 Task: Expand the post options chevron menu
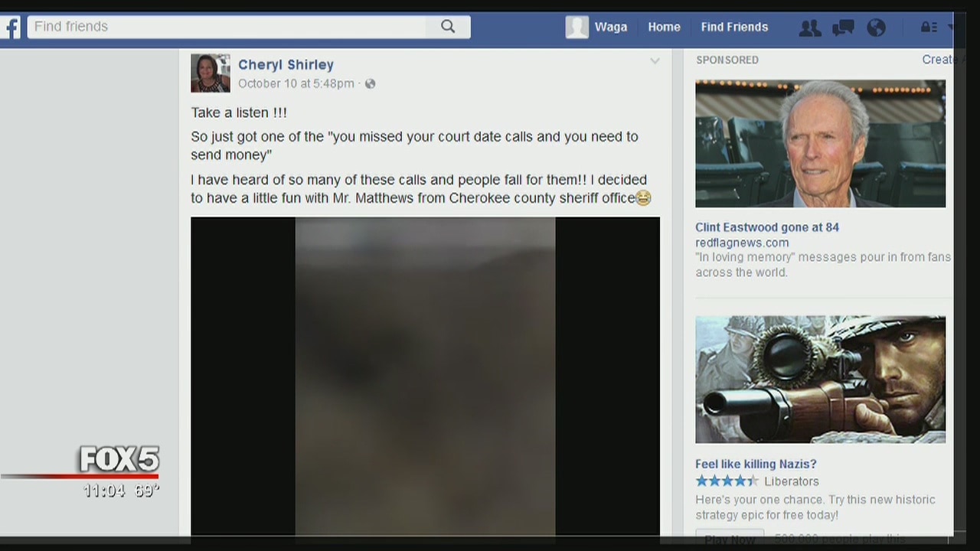(655, 61)
